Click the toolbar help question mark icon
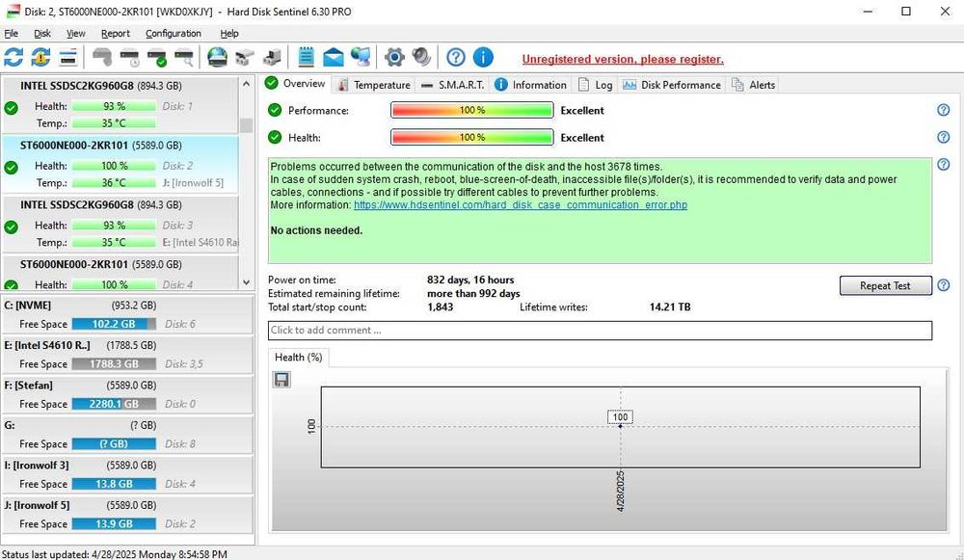Screen dimensions: 964x560 point(456,57)
